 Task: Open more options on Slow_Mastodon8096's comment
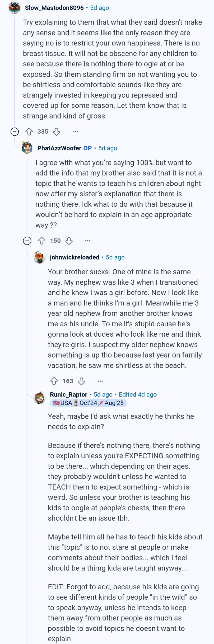click(x=75, y=131)
